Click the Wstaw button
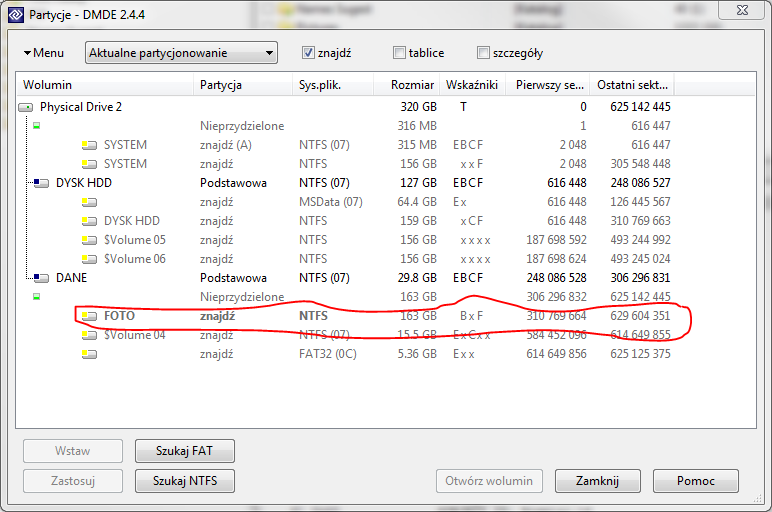Viewport: 772px width, 512px height. 73,451
